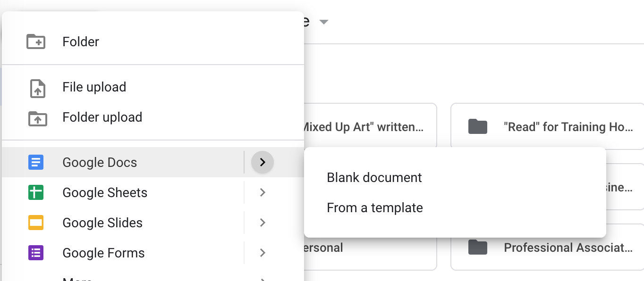Screen dimensions: 644x281
Task: Click the new Folder icon with plus sign
Action: (x=36, y=41)
